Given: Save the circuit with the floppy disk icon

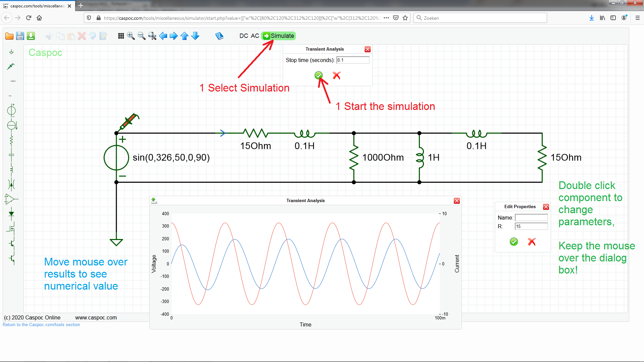Looking at the screenshot, I should [x=20, y=36].
